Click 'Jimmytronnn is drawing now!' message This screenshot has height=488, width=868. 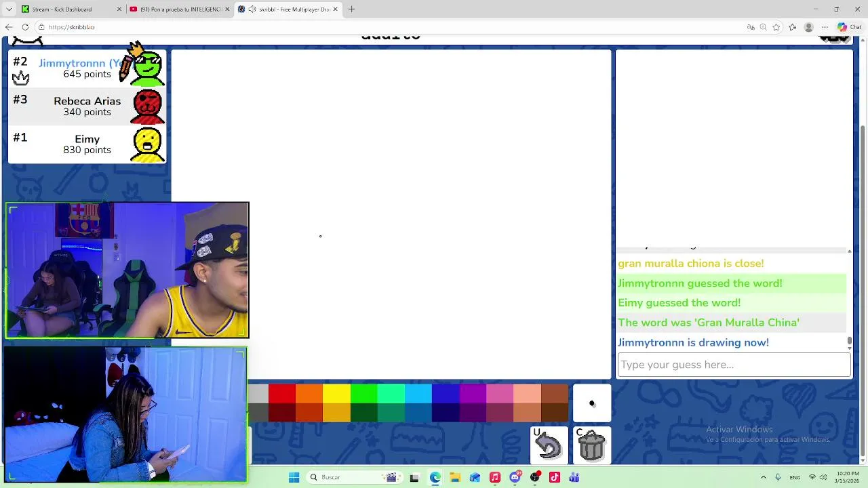point(693,342)
